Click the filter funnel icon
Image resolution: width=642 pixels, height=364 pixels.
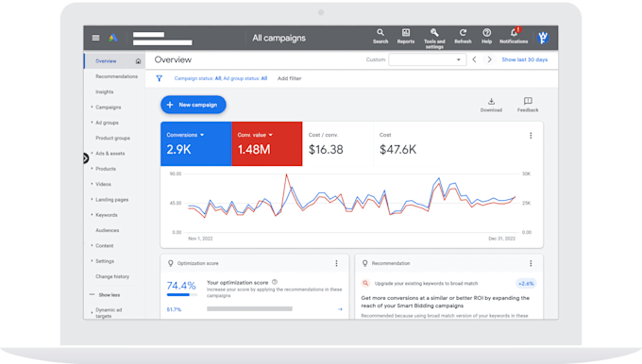(x=160, y=78)
